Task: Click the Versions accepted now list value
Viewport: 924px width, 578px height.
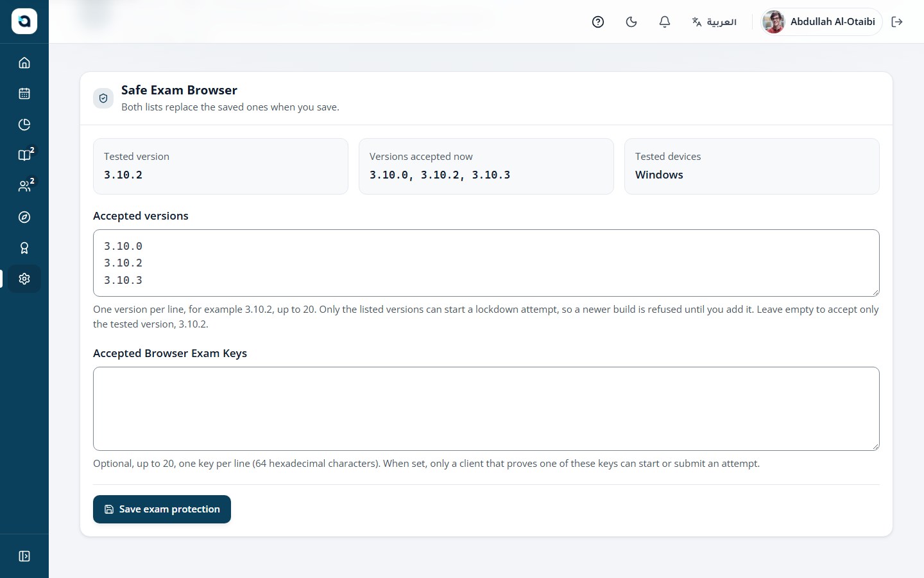Action: click(440, 175)
